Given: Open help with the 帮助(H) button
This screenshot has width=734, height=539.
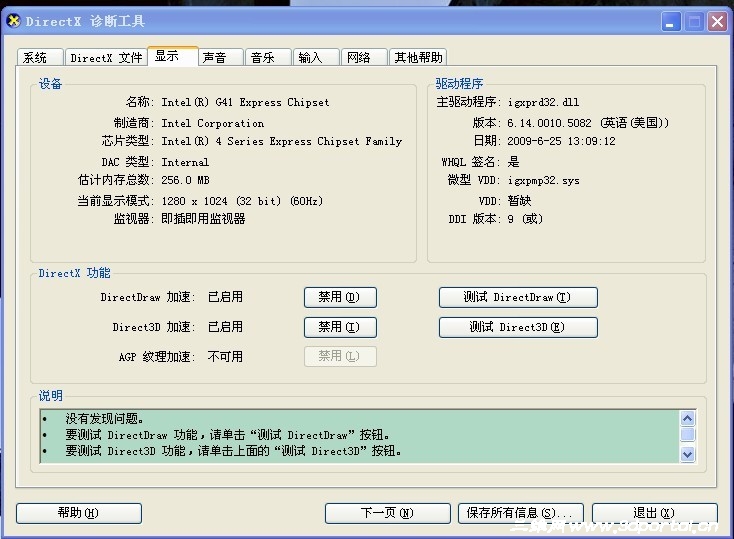Looking at the screenshot, I should (x=79, y=513).
